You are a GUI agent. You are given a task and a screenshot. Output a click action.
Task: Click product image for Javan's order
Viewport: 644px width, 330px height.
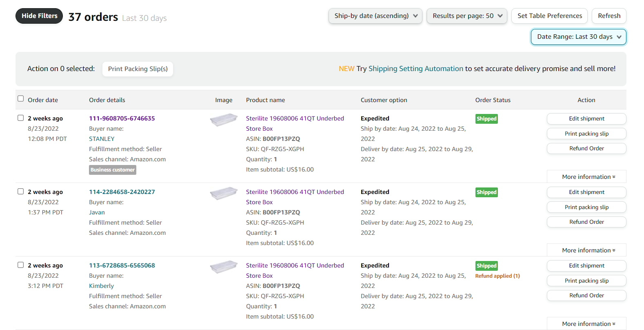223,193
